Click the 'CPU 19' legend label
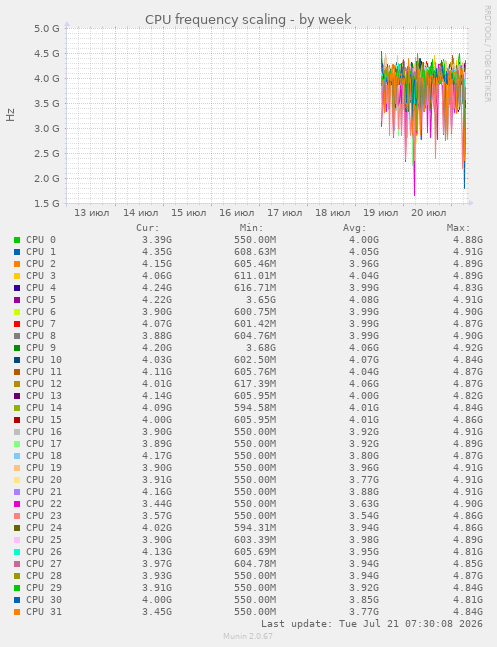Screen dimensions: 497x647 (x=44, y=467)
